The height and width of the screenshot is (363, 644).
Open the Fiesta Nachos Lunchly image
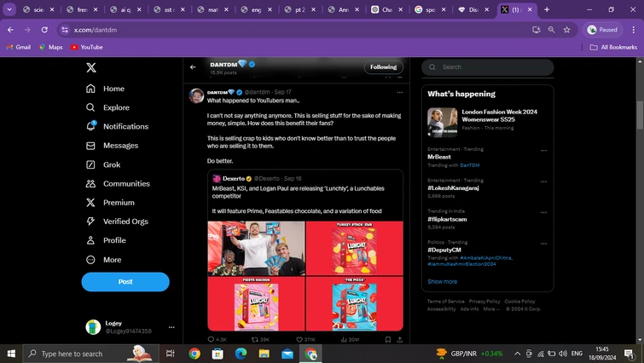(256, 303)
